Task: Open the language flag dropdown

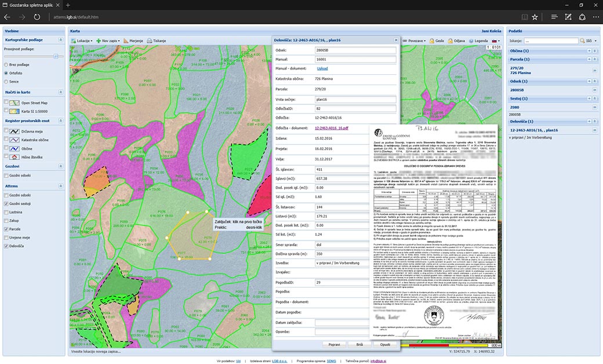Action: click(x=496, y=41)
